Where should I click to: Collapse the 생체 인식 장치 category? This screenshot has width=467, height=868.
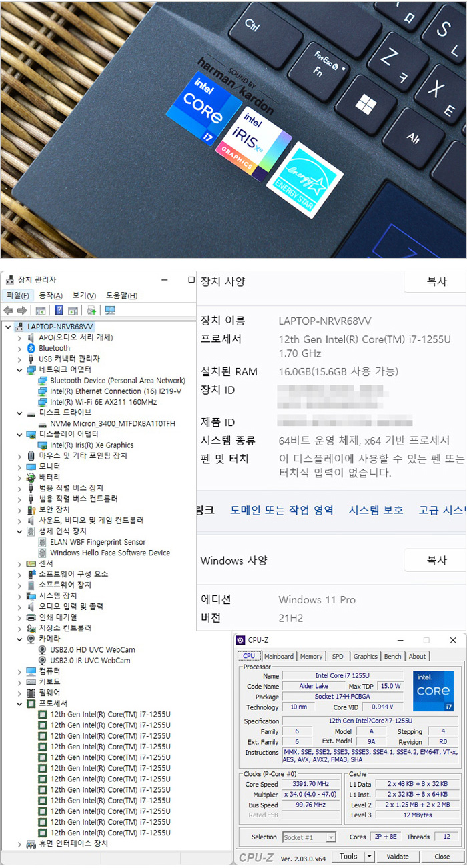[20, 531]
